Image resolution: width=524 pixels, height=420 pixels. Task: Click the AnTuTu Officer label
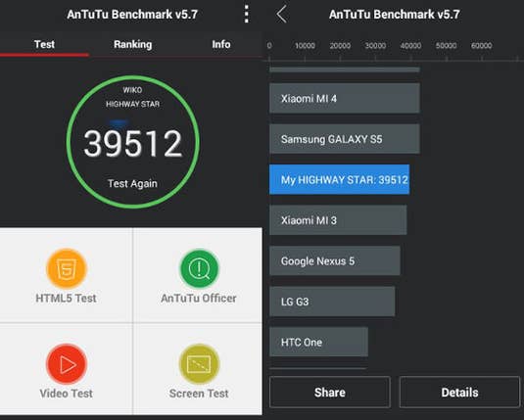(199, 298)
